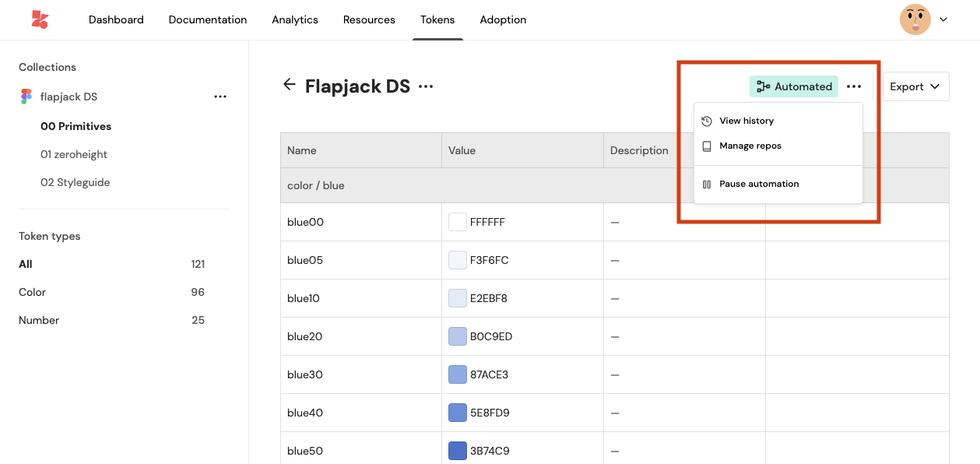Viewport: 980px width, 464px height.
Task: Click the blue50 color swatch
Action: click(x=458, y=451)
